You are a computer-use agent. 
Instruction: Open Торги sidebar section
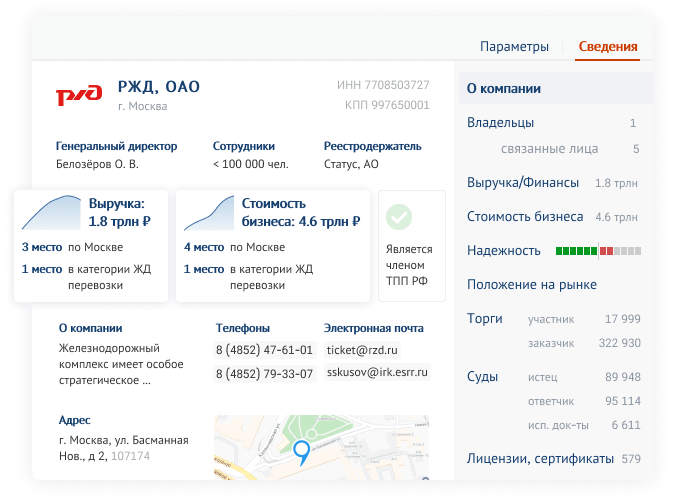coord(484,318)
